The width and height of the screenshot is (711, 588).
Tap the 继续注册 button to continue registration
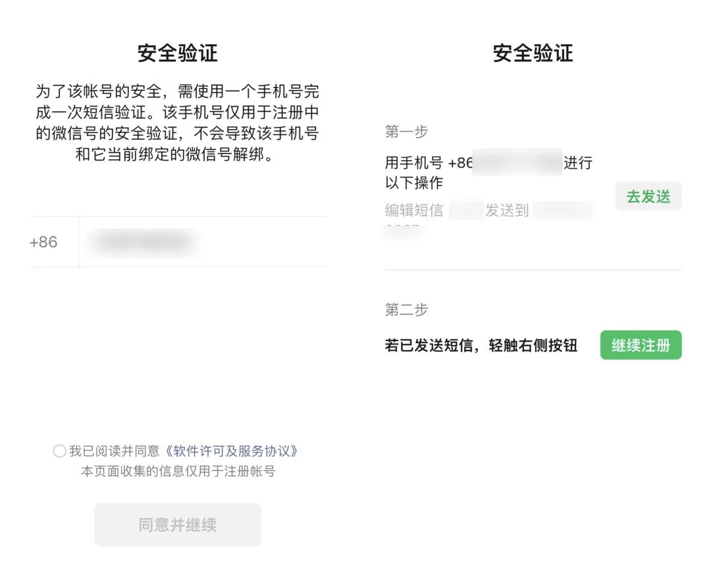641,344
